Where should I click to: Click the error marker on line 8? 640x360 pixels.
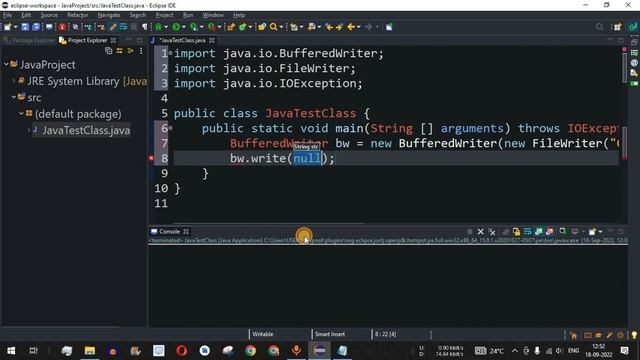click(151, 158)
